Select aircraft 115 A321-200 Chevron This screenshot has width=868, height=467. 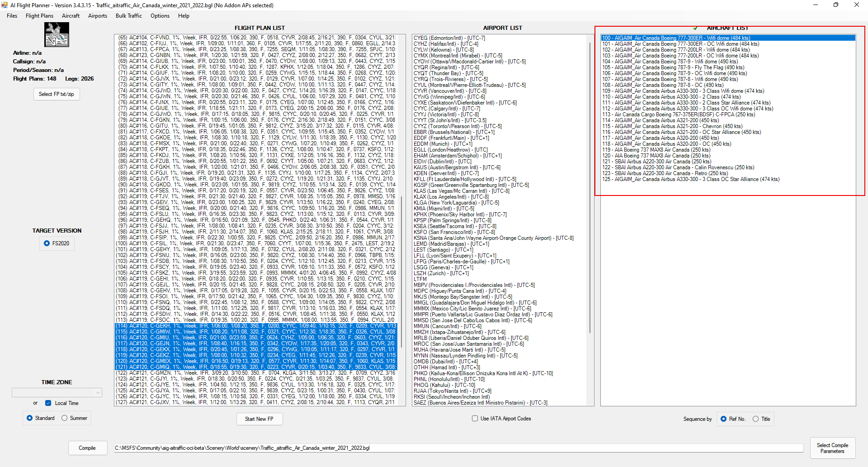tap(728, 126)
